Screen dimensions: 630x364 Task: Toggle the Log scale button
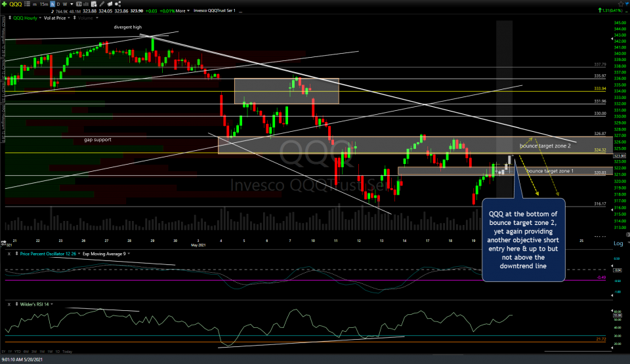618,243
